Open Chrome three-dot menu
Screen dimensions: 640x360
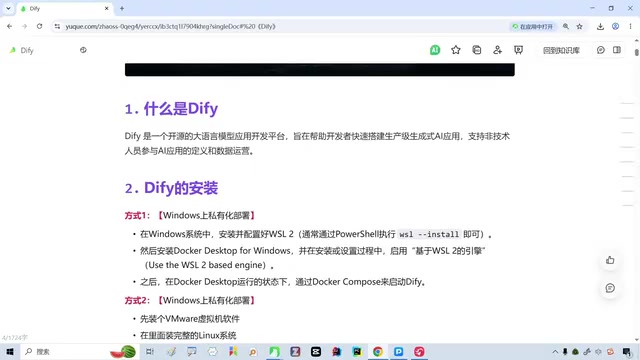(x=630, y=27)
